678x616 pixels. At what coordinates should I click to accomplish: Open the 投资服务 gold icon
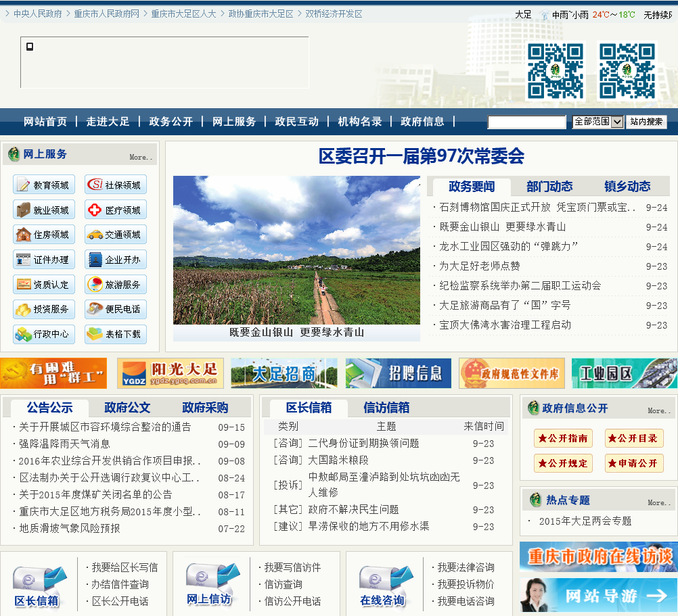(x=44, y=309)
